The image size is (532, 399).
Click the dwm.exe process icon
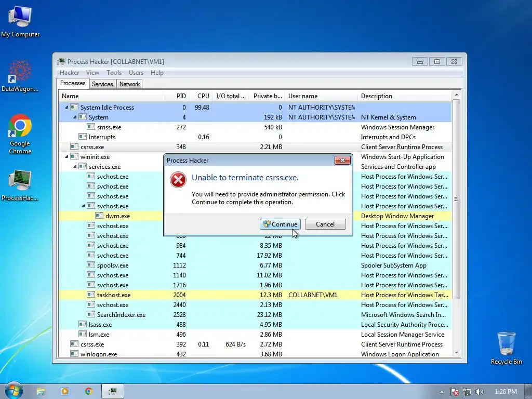point(99,216)
